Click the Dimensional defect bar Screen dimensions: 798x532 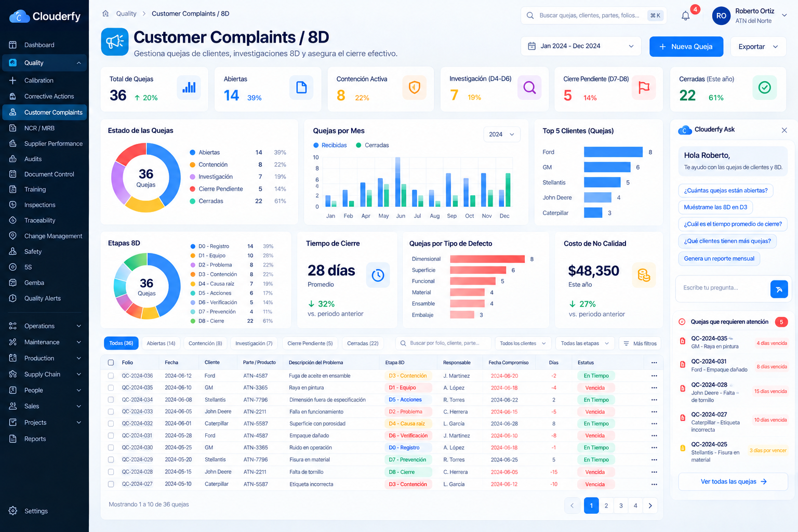tap(487, 259)
